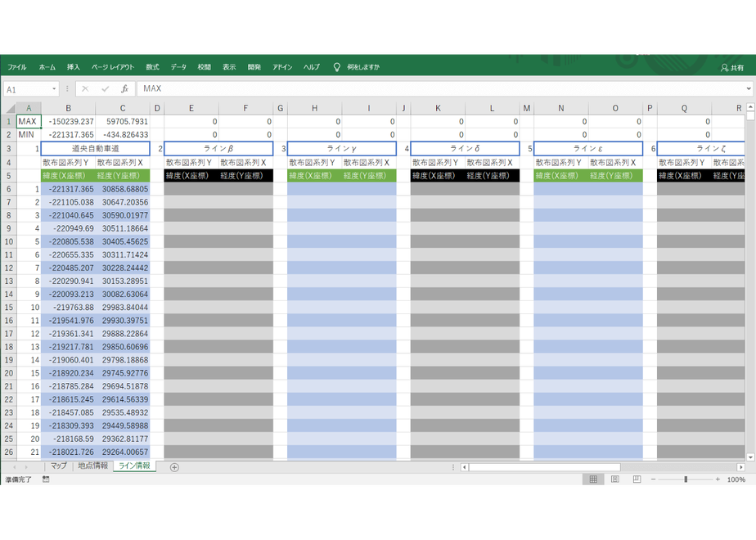
Task: Click vertical scrollbar up arrow
Action: tap(750, 106)
